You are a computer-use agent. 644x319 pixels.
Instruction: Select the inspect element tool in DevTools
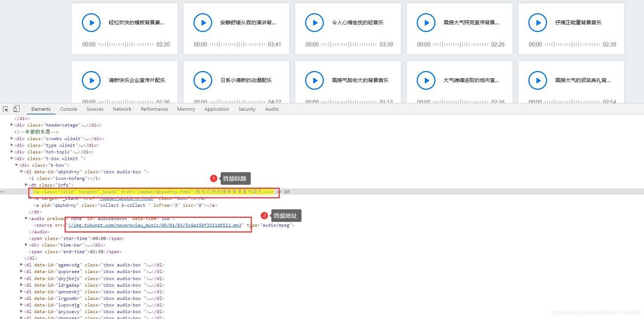pyautogui.click(x=5, y=108)
